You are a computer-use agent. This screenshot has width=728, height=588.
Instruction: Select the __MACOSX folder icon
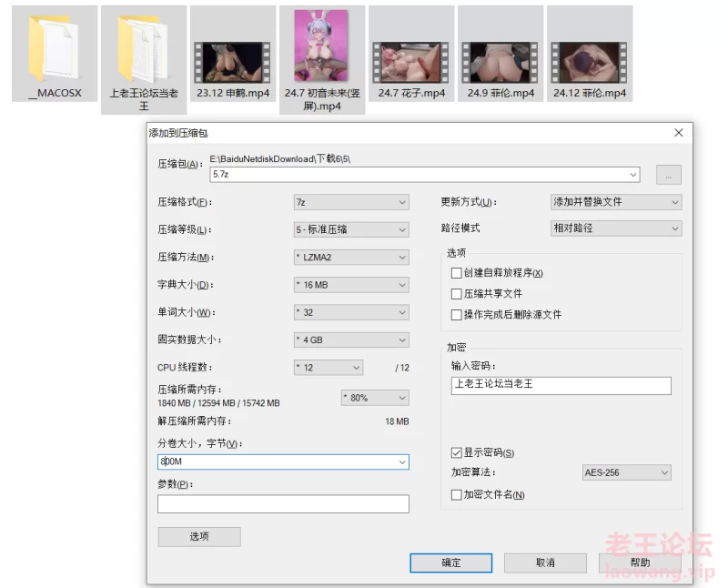coord(55,54)
